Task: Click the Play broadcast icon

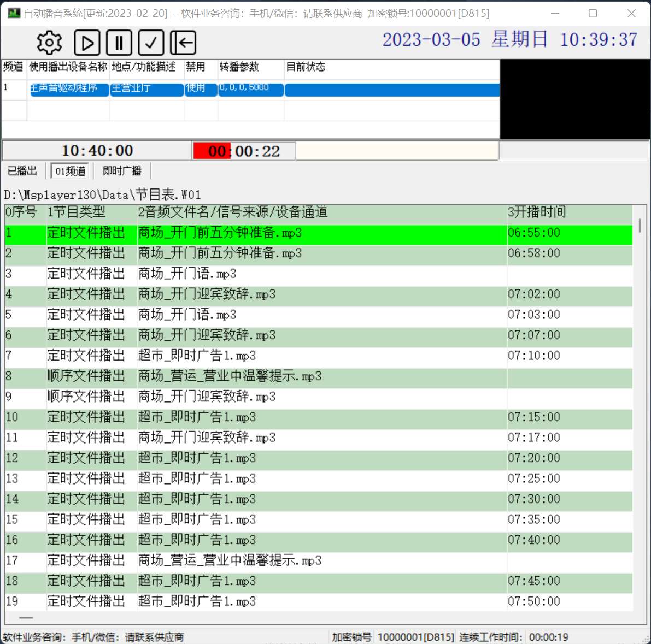Action: coord(86,42)
